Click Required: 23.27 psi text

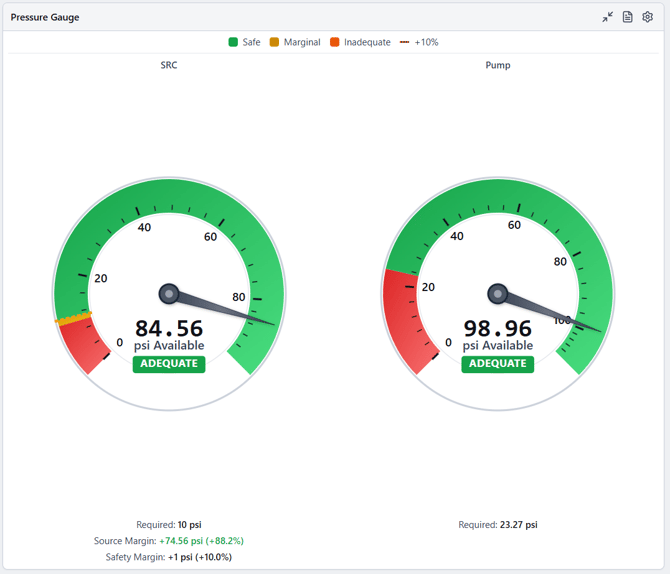point(498,524)
